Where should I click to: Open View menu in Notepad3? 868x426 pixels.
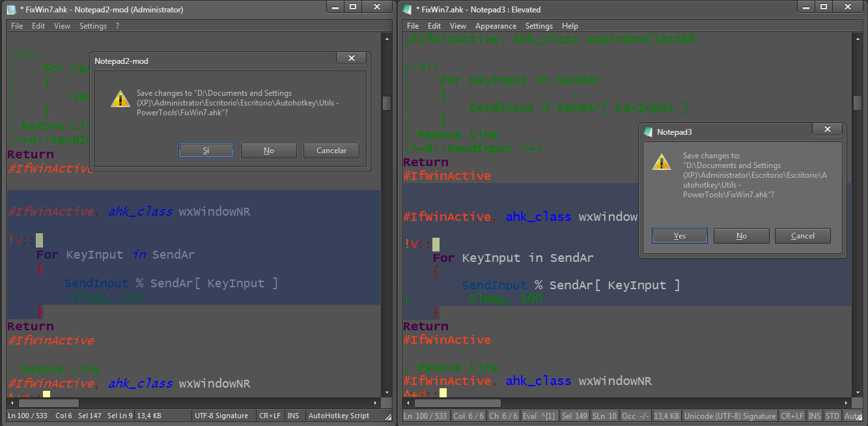coord(458,26)
